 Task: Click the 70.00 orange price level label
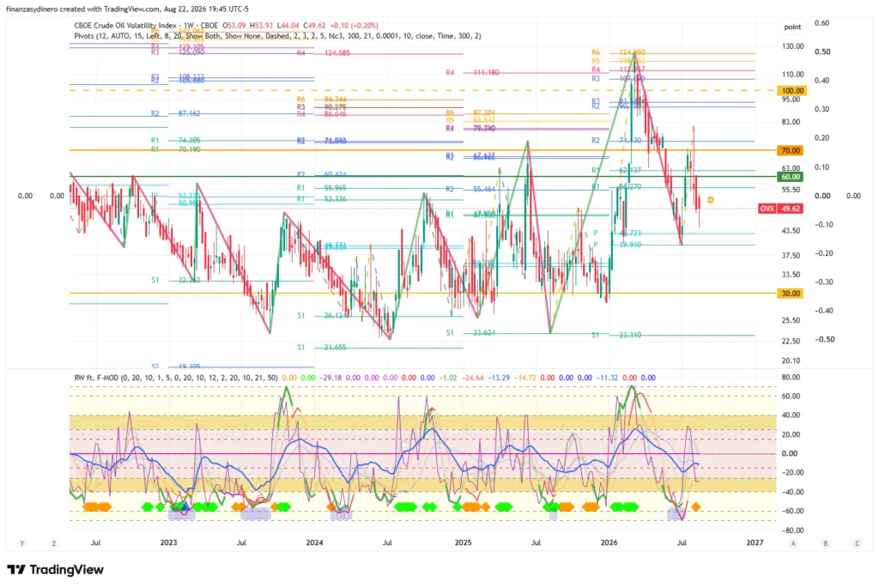[x=791, y=150]
